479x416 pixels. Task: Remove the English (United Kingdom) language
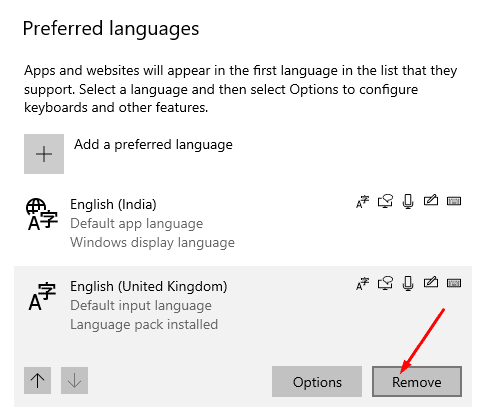coord(417,381)
